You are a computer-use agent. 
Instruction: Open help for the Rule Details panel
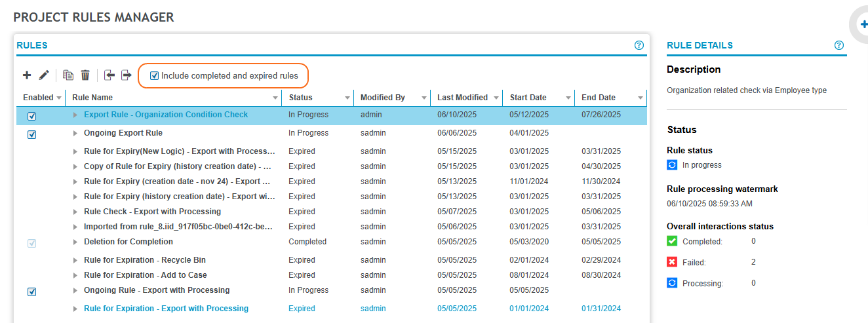[x=838, y=45]
